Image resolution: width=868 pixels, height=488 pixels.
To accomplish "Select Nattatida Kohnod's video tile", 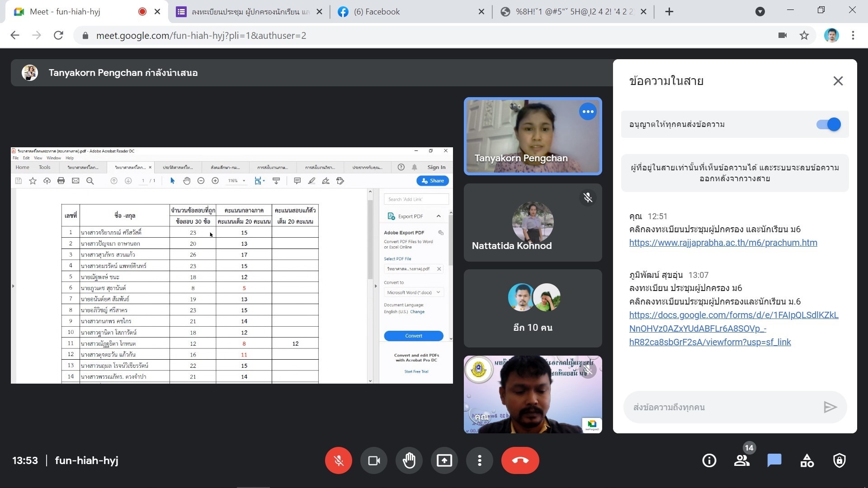I will pyautogui.click(x=533, y=222).
